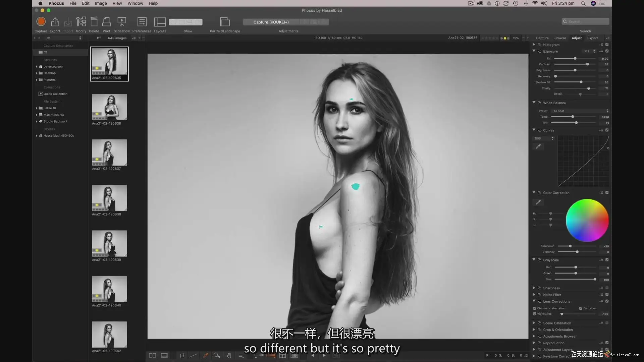Pick the white balance eyedropper tool
Screen dimensions: 644x362
tap(206, 355)
